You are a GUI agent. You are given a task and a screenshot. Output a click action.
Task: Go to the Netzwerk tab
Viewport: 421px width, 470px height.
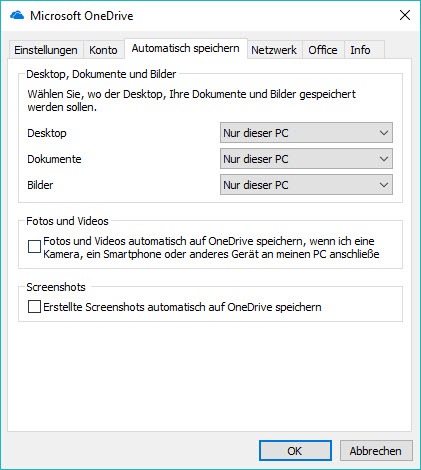(274, 50)
